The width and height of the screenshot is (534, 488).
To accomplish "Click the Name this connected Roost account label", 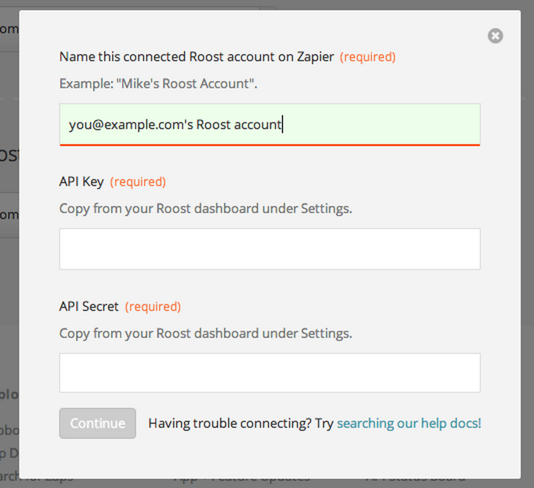I will point(197,57).
